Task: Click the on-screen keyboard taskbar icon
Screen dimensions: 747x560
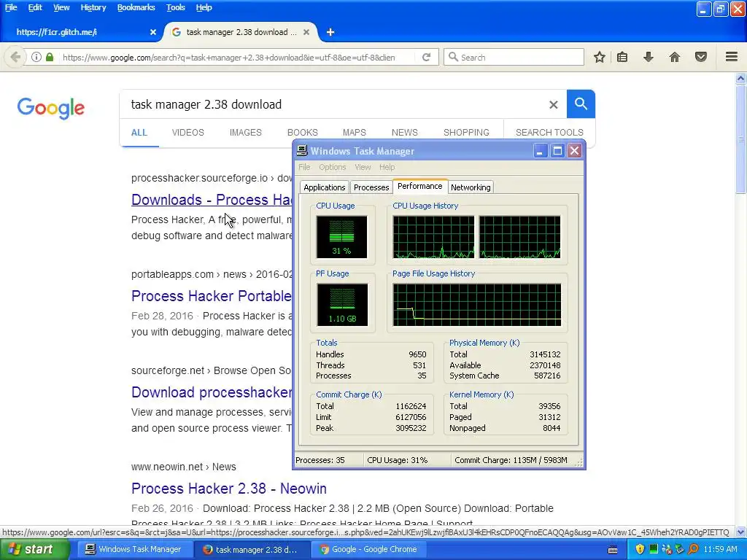Action: point(613,550)
